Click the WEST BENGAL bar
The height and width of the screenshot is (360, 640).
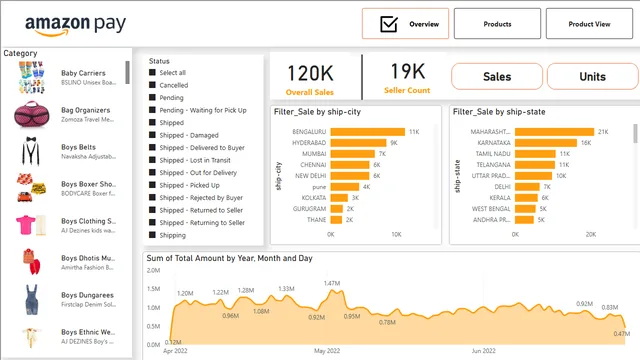(x=525, y=209)
